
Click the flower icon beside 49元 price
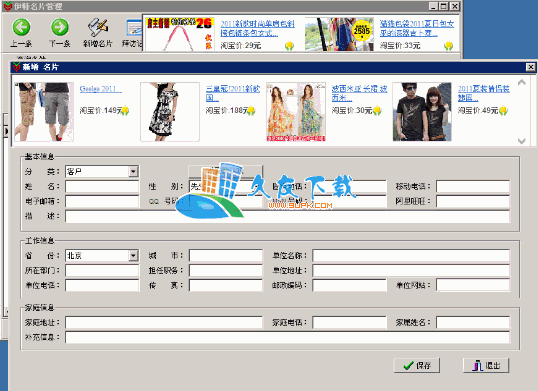tap(503, 110)
